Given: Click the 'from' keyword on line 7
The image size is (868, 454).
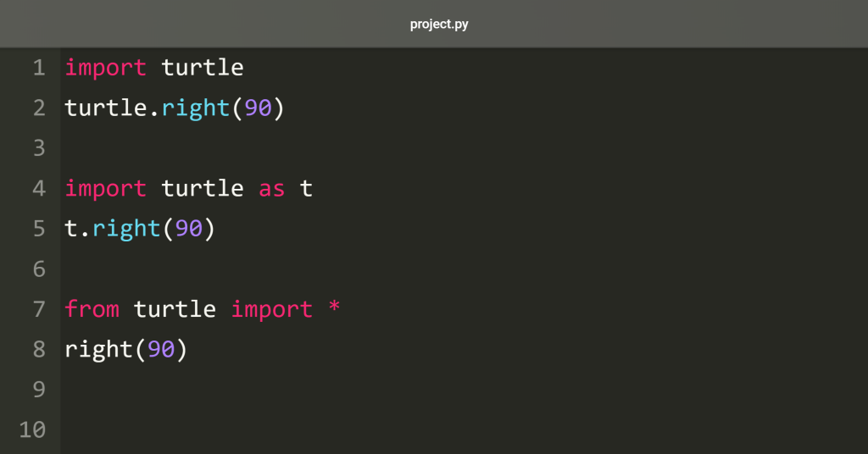Looking at the screenshot, I should 92,309.
